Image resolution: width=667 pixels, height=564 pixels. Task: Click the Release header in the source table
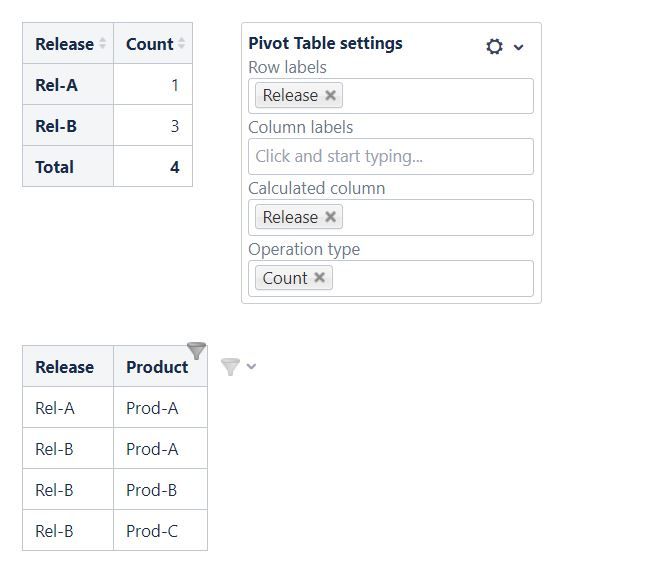point(64,367)
